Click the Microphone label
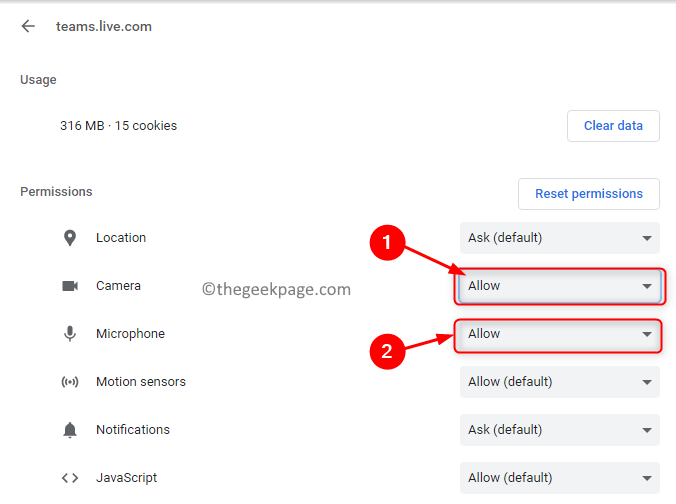Viewport: 676px width, 504px height. (x=131, y=334)
